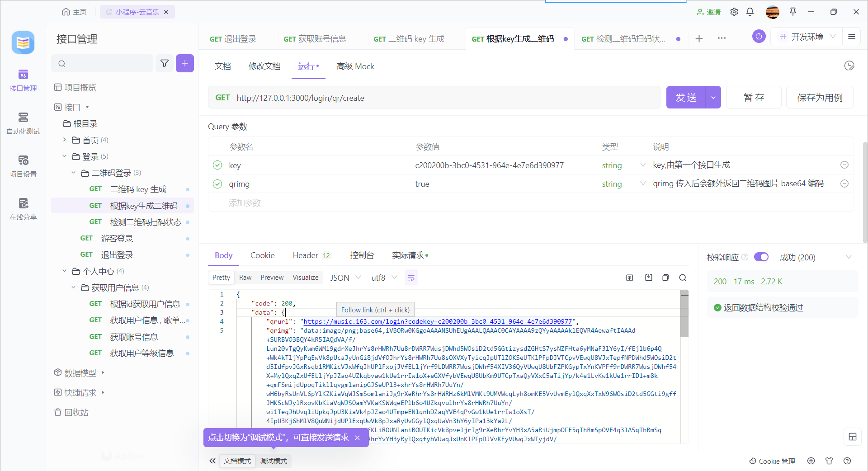Image resolution: width=868 pixels, height=471 pixels.
Task: Open the 自动化测试 sidebar panel
Action: pos(23,123)
